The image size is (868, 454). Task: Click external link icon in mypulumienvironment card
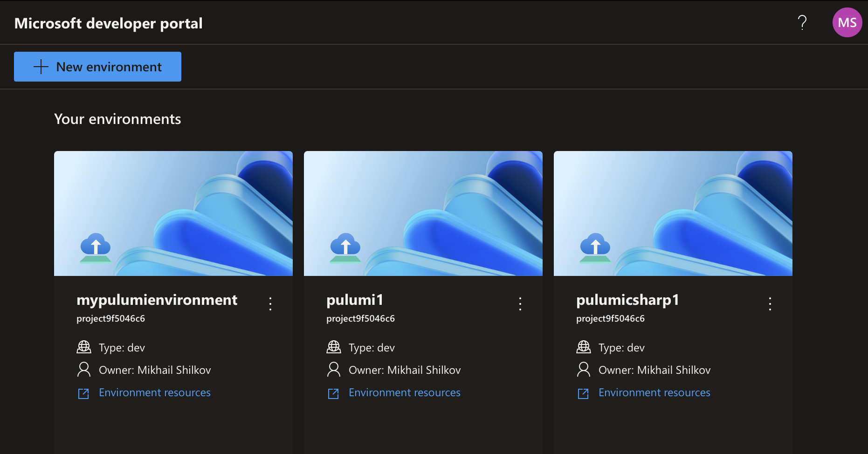[83, 393]
